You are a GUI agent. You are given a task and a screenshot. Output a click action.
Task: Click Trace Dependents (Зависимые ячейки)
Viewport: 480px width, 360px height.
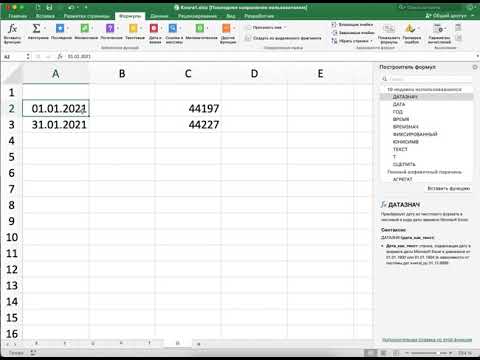click(353, 33)
